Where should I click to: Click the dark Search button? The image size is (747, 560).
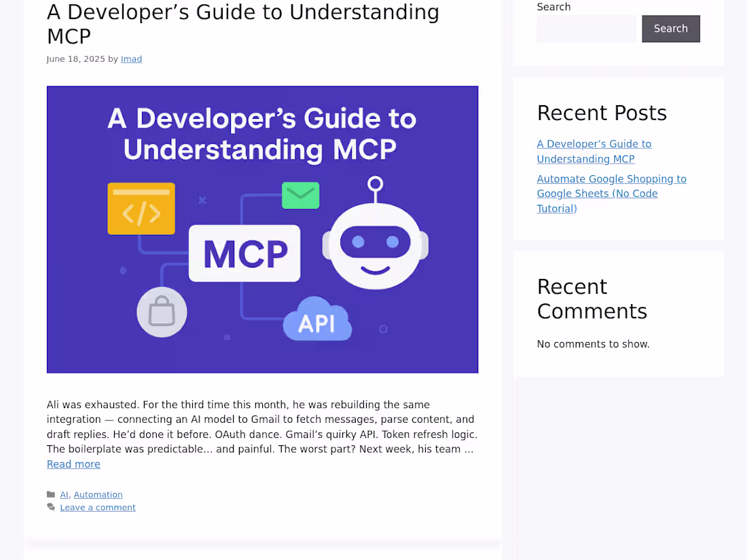pos(671,29)
